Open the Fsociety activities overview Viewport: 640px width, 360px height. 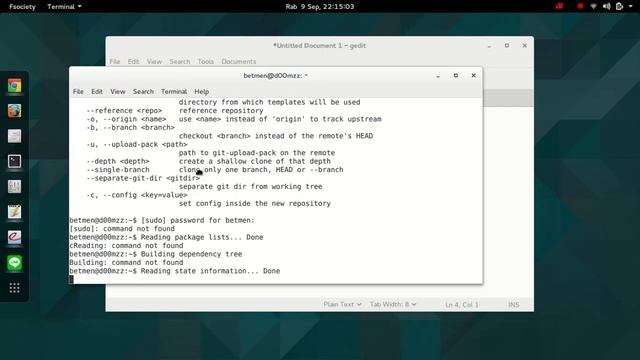pos(22,7)
